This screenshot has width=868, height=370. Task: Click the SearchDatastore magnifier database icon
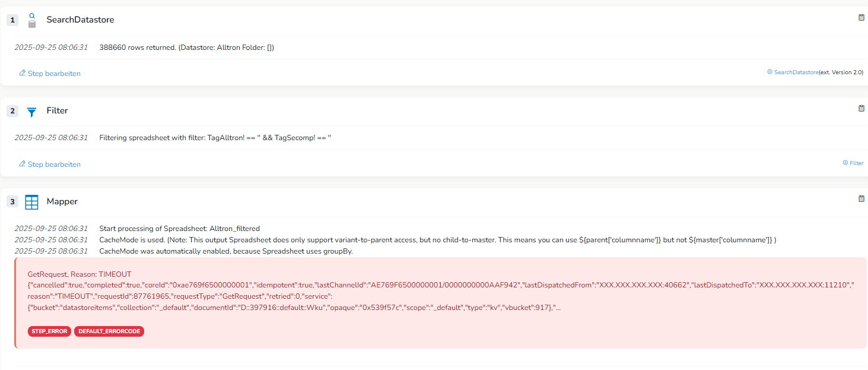[32, 20]
